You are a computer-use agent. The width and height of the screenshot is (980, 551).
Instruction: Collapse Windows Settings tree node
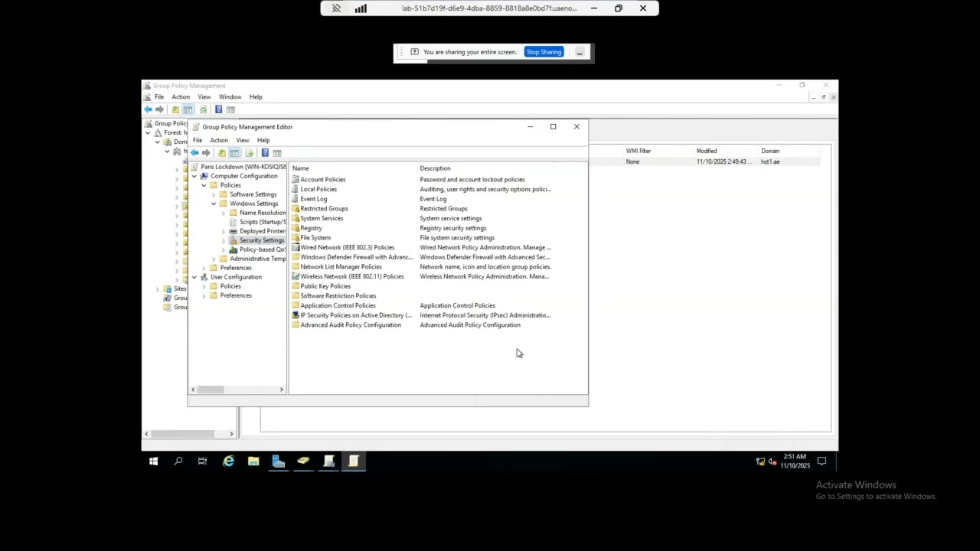[214, 204]
